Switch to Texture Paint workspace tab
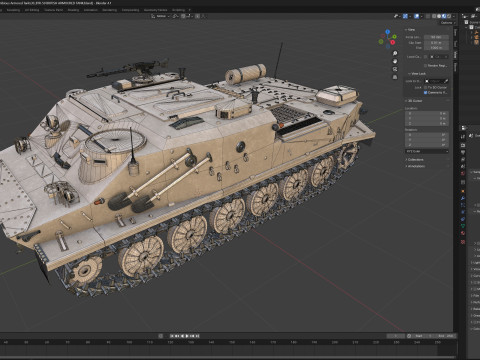The image size is (480, 360). [x=53, y=10]
